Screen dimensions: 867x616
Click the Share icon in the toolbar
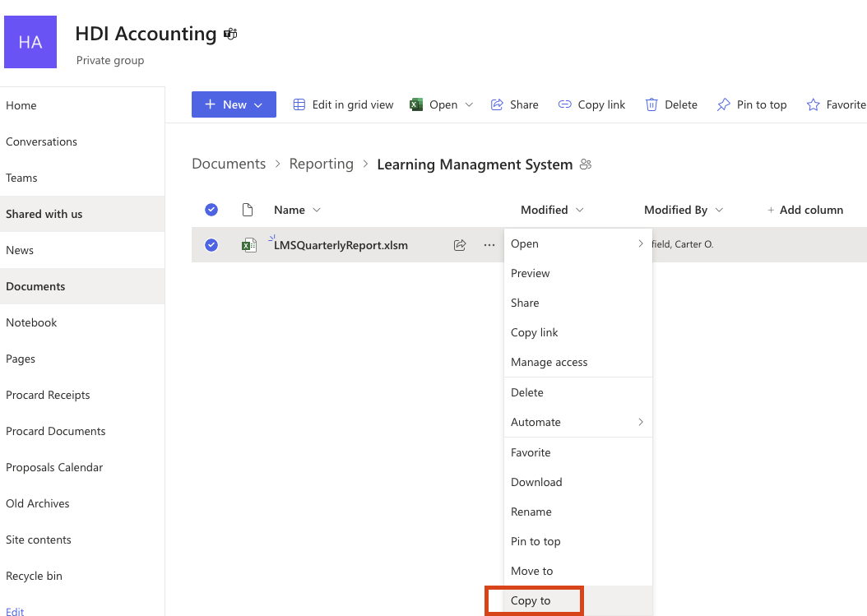[497, 104]
